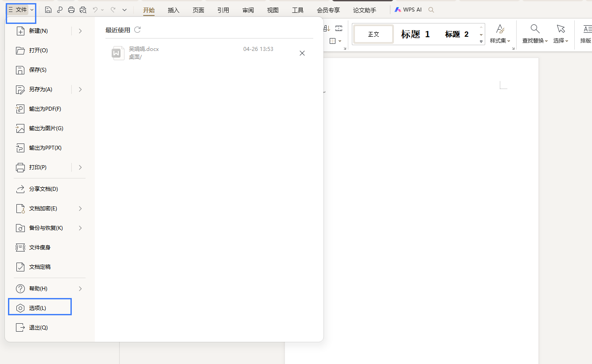Open Print Preview from quick access toolbar

(83, 10)
